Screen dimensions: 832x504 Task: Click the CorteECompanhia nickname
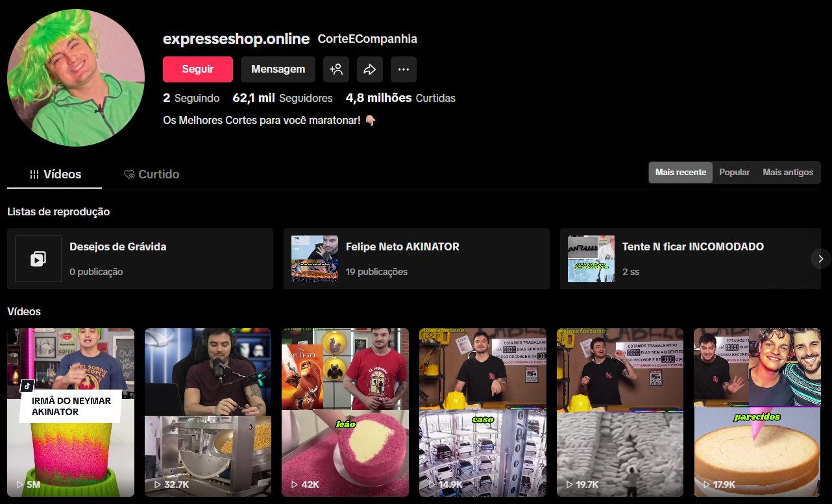pos(367,39)
